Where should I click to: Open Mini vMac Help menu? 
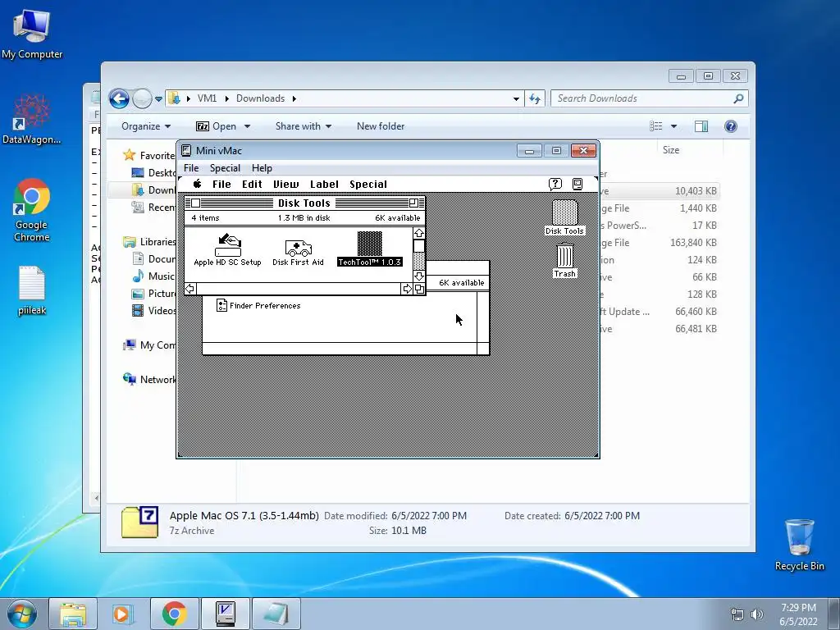coord(262,167)
